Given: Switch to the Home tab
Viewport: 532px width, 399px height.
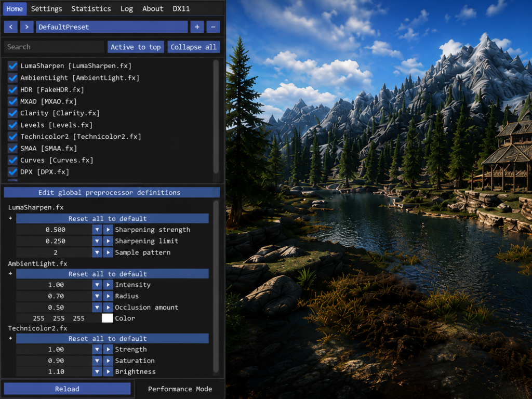Looking at the screenshot, I should [15, 9].
